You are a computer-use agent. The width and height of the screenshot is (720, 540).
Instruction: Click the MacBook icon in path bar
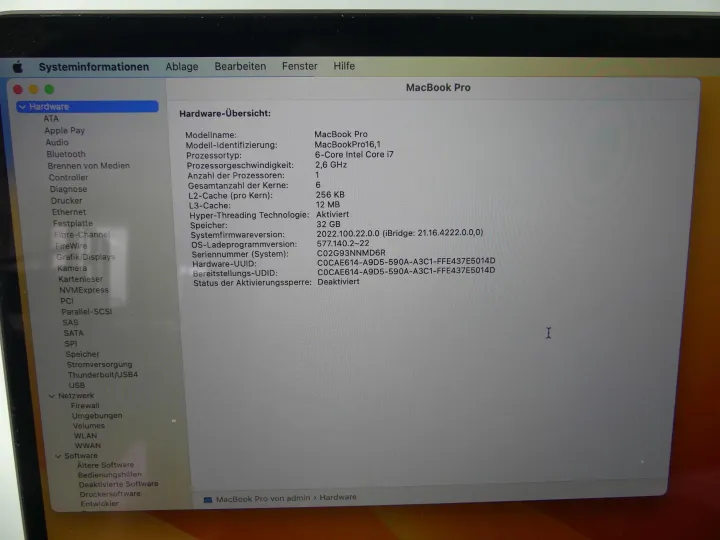pos(208,500)
